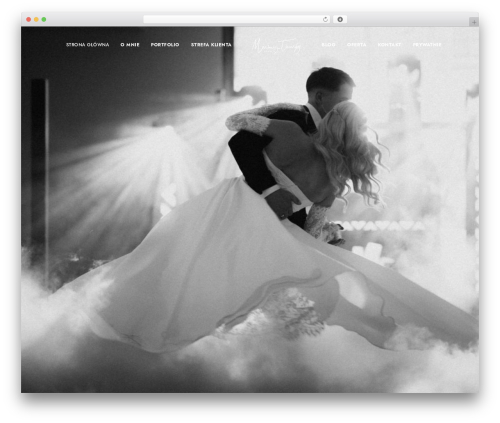Image resolution: width=500 pixels, height=423 pixels.
Task: Go to the O Mnie page
Action: click(130, 45)
